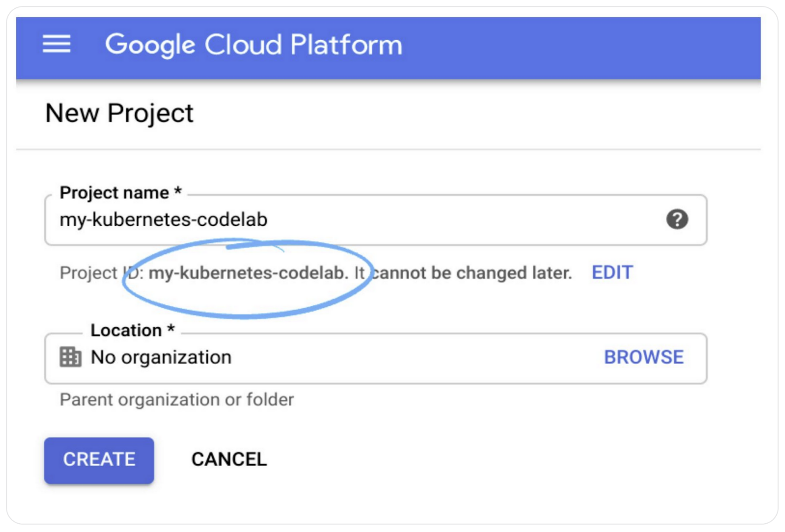Screen dimensions: 785x532
Task: Select the No organization location text
Action: tap(161, 357)
